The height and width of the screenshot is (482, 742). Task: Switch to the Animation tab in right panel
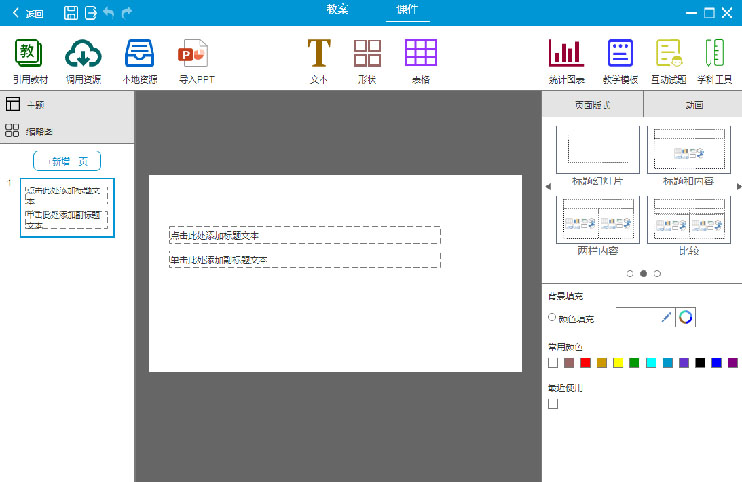coord(692,104)
